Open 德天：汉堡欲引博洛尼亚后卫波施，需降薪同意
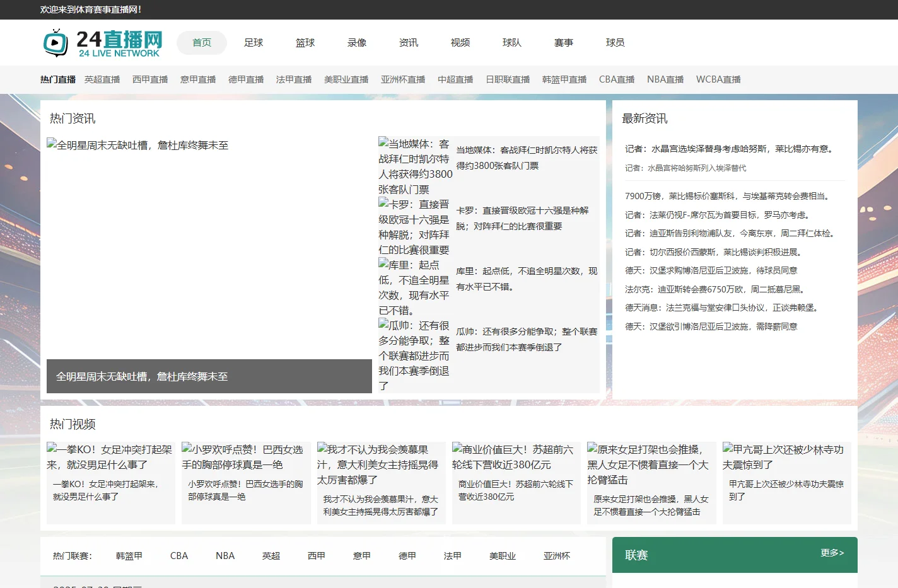898x588 pixels. (711, 326)
